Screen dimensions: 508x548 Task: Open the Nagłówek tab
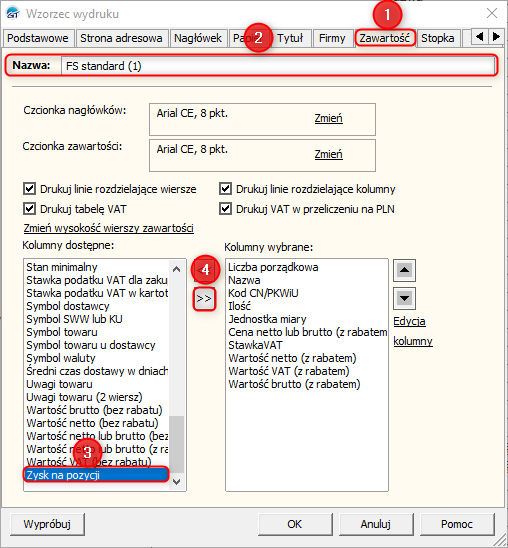198,38
